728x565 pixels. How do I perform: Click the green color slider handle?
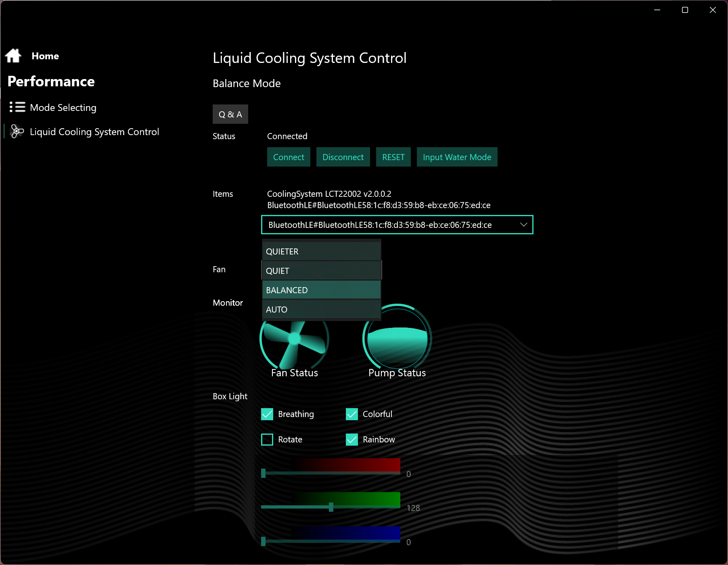coord(331,507)
